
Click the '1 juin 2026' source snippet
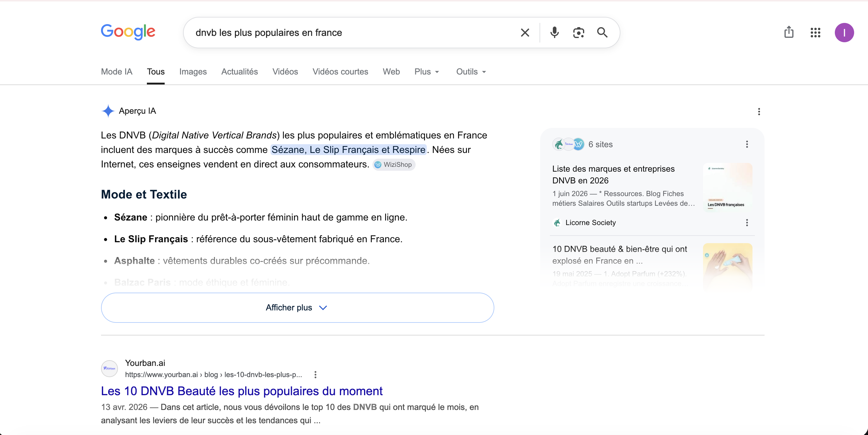(x=623, y=198)
